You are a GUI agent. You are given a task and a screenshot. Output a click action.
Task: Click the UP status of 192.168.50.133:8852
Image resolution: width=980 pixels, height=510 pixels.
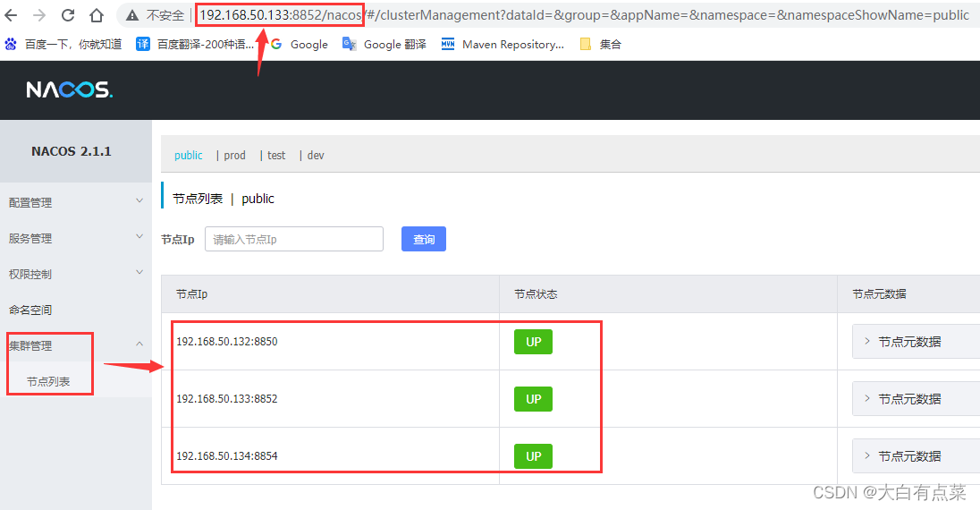(533, 399)
